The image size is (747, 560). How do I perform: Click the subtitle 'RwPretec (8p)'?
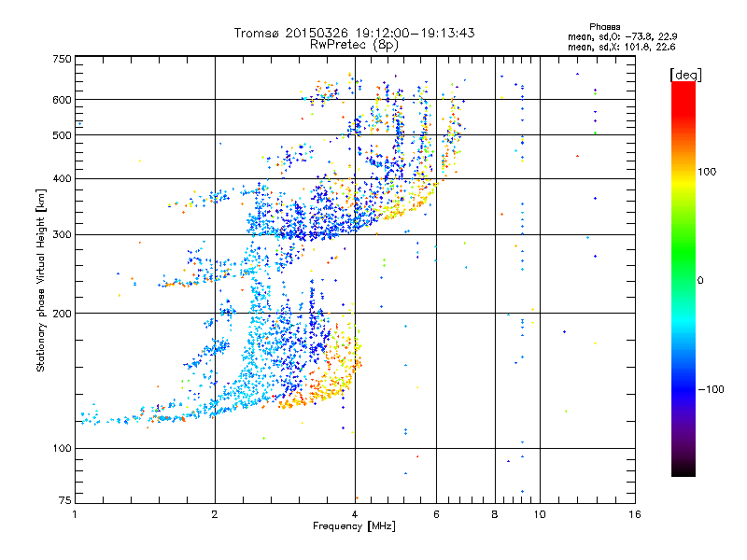click(354, 45)
